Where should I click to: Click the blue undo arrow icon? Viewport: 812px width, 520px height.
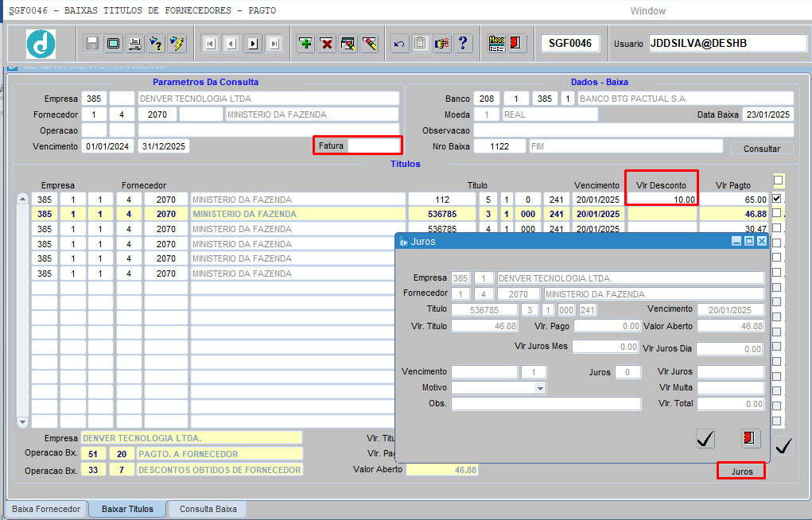tap(398, 44)
